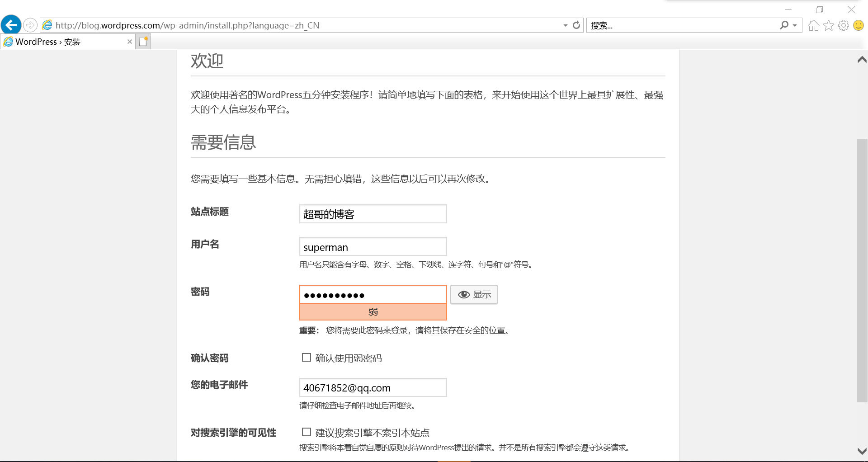Click the 站点标题 label
This screenshot has height=462, width=868.
pos(210,212)
